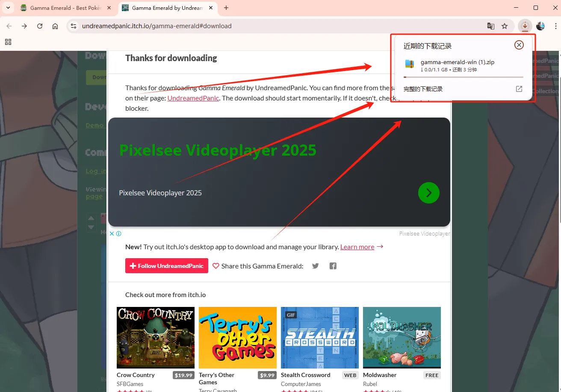Image resolution: width=561 pixels, height=392 pixels.
Task: Click the zip file icon in downloads popup
Action: [410, 64]
